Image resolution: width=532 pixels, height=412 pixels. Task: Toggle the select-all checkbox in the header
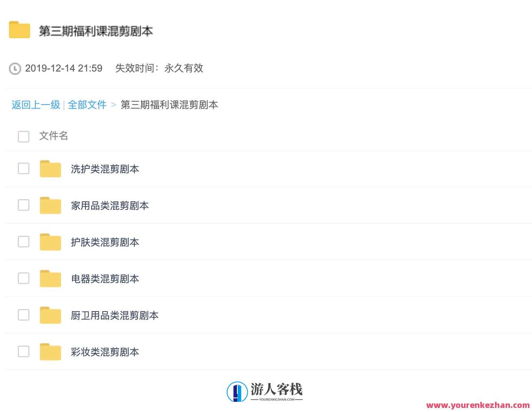(x=23, y=136)
